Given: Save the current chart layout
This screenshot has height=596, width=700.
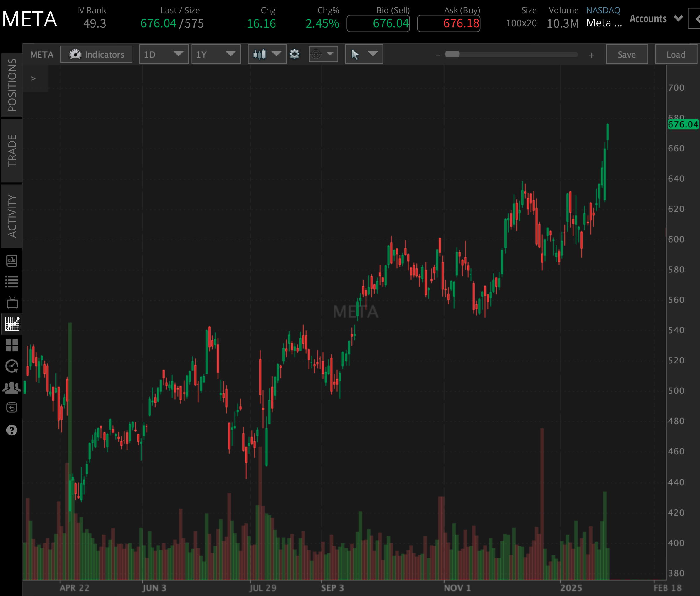Looking at the screenshot, I should (626, 54).
